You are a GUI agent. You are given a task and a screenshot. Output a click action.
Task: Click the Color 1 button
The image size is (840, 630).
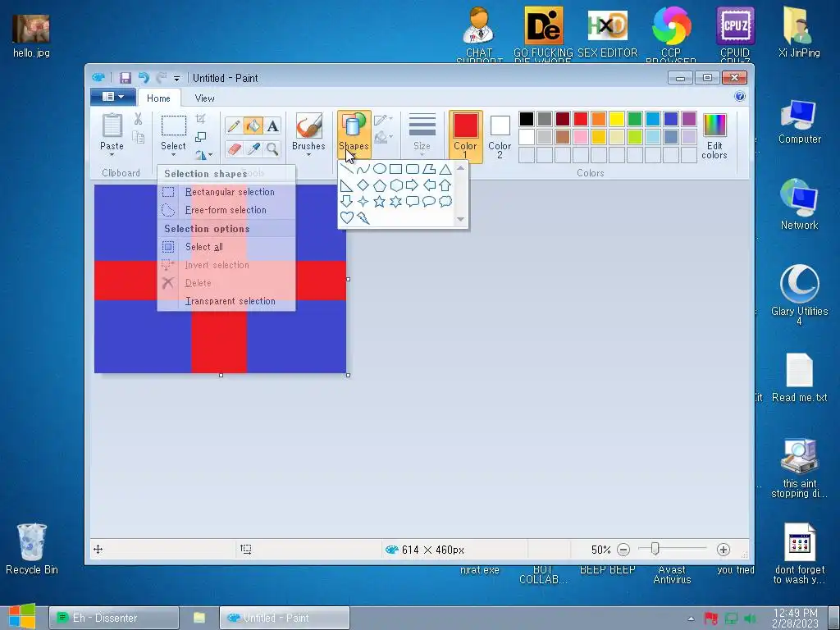point(466,136)
